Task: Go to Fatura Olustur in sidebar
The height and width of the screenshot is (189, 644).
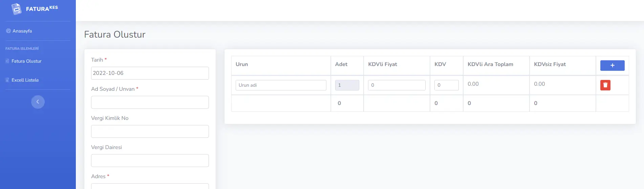Action: 26,61
